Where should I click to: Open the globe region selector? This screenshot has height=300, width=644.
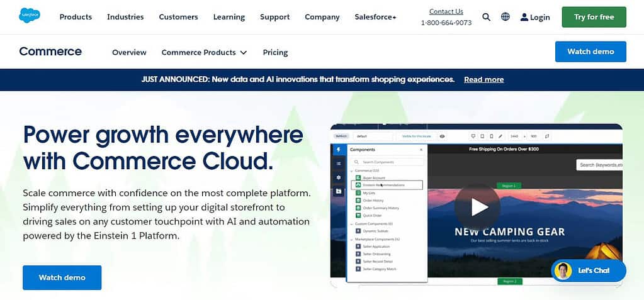(505, 16)
